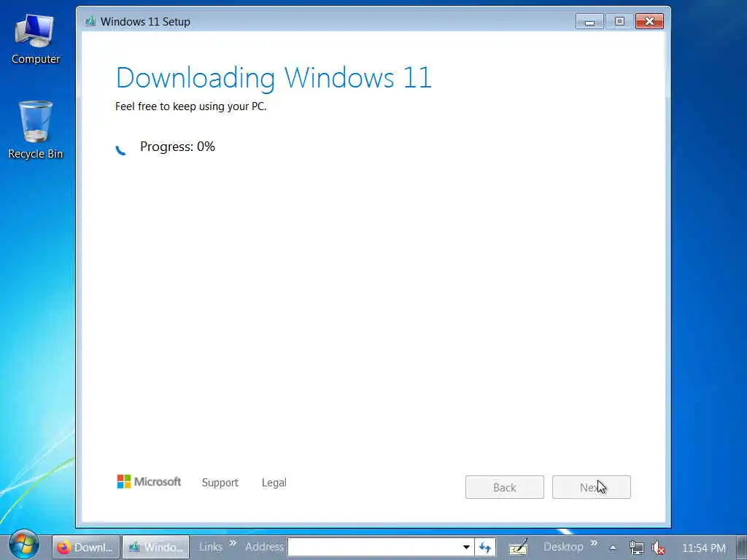747x560 pixels.
Task: Click "Feel free to keep using your PC."
Action: [190, 106]
